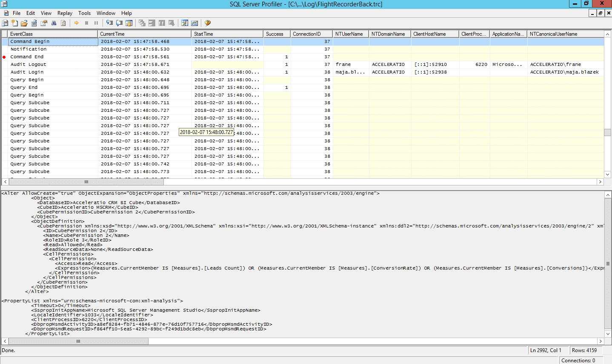Open the Replay menu
Screen dimensions: 612x364
(x=65, y=13)
